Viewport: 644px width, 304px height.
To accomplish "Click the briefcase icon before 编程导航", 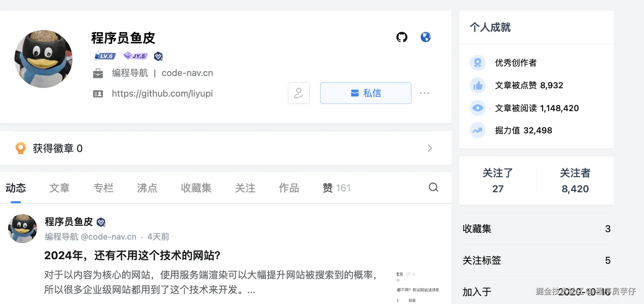I will click(x=98, y=73).
